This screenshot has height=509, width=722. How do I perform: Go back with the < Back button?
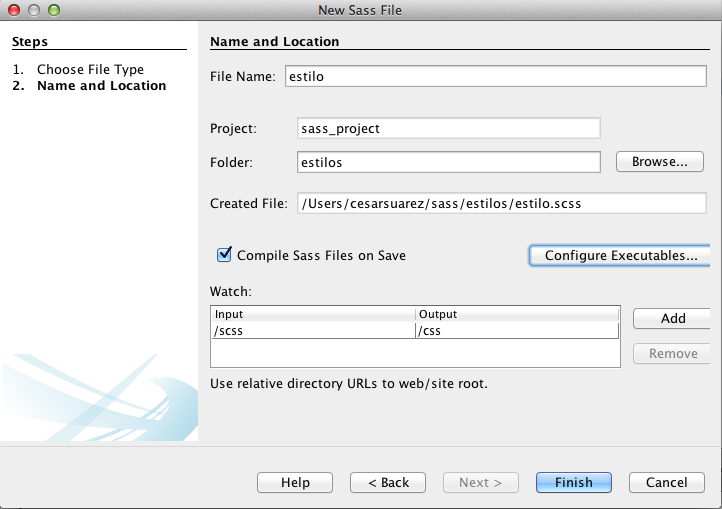(388, 482)
